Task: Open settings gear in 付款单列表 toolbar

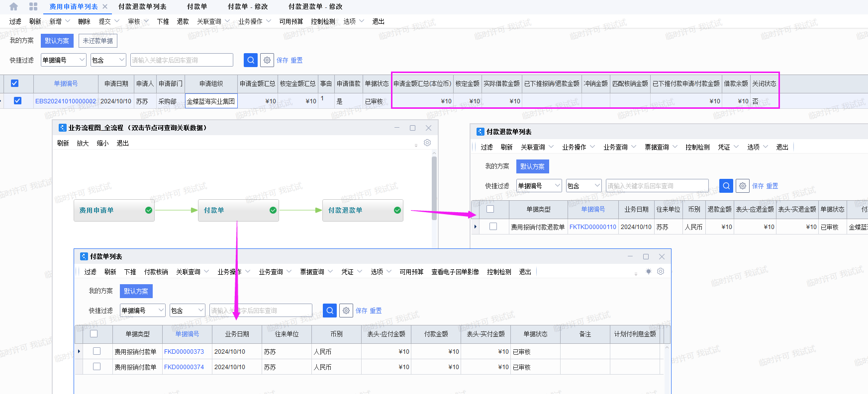Action: [x=661, y=271]
